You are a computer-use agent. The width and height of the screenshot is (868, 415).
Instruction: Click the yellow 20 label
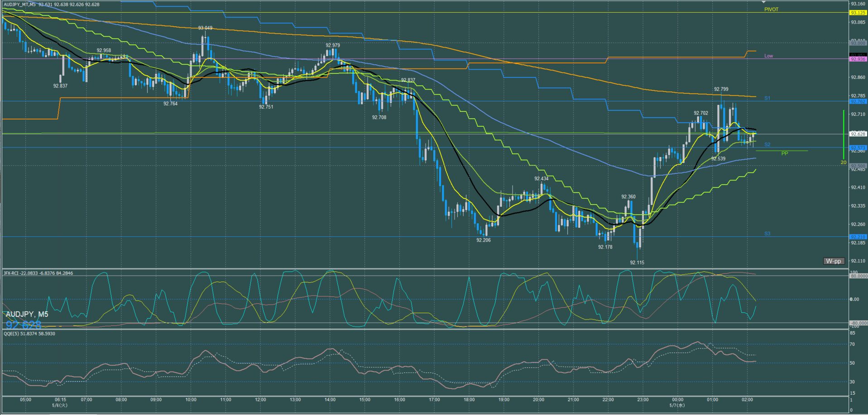coord(844,162)
